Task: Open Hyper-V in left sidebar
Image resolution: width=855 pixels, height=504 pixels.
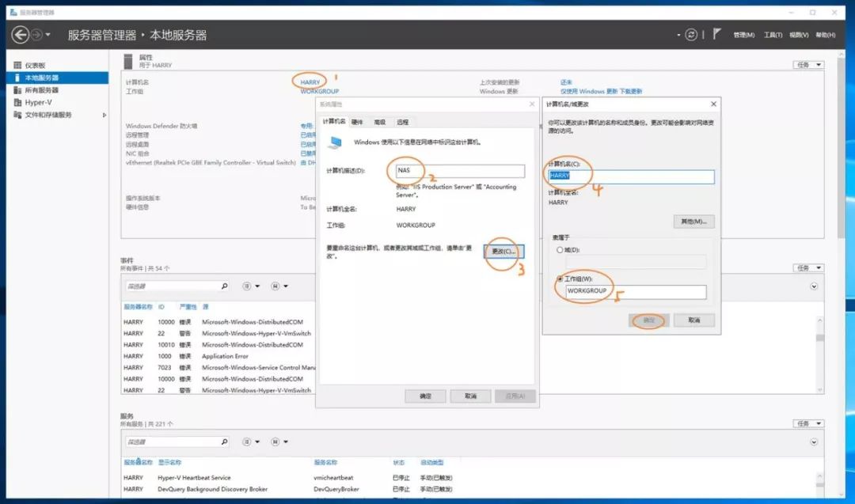Action: 38,102
